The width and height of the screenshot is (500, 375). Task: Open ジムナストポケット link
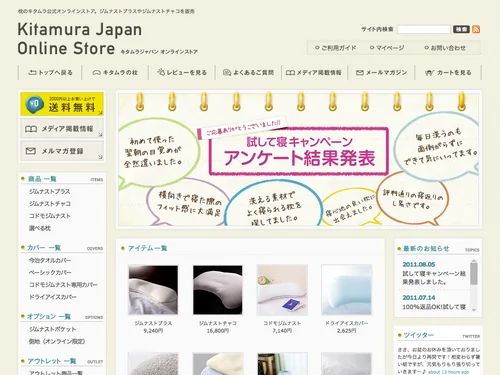(52, 329)
